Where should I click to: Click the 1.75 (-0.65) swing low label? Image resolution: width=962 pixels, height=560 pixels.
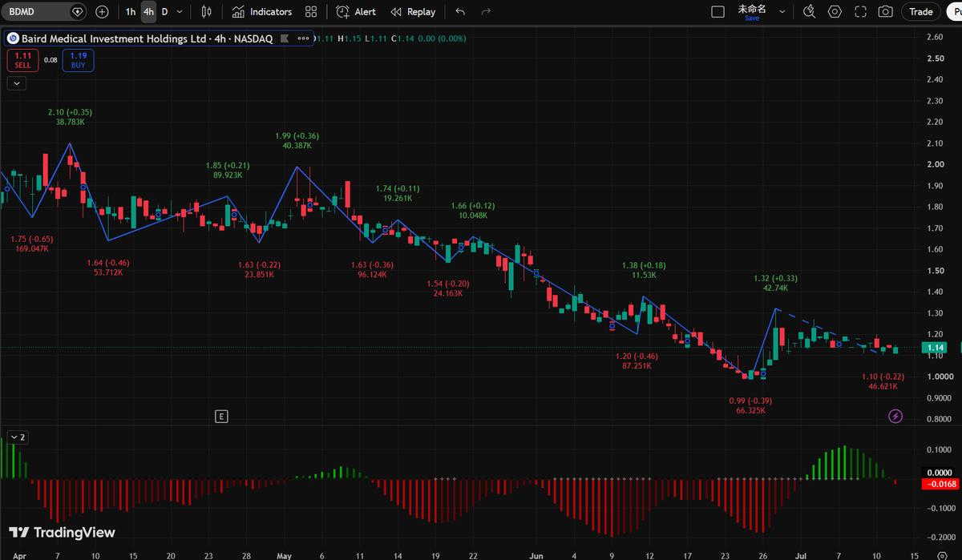tap(31, 239)
